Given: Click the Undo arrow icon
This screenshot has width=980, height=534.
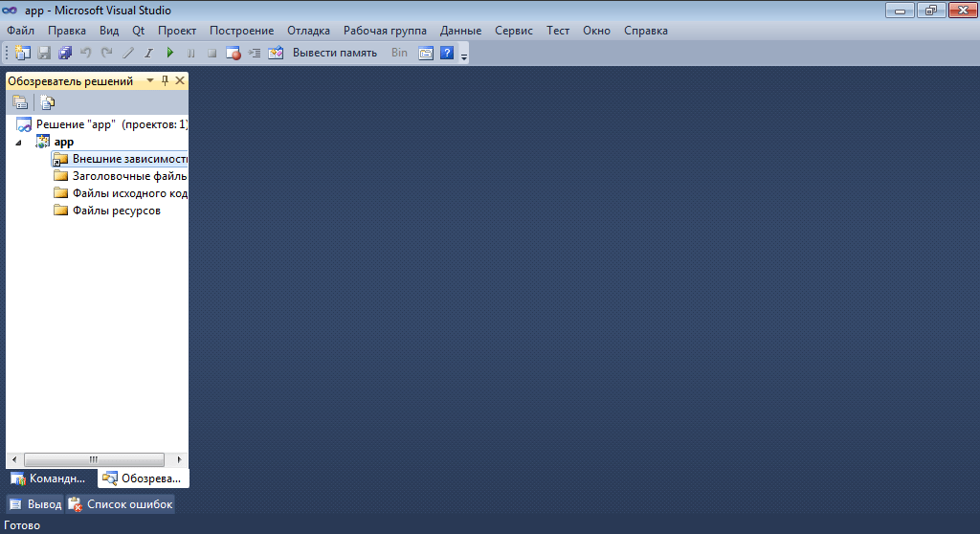Looking at the screenshot, I should click(x=86, y=54).
